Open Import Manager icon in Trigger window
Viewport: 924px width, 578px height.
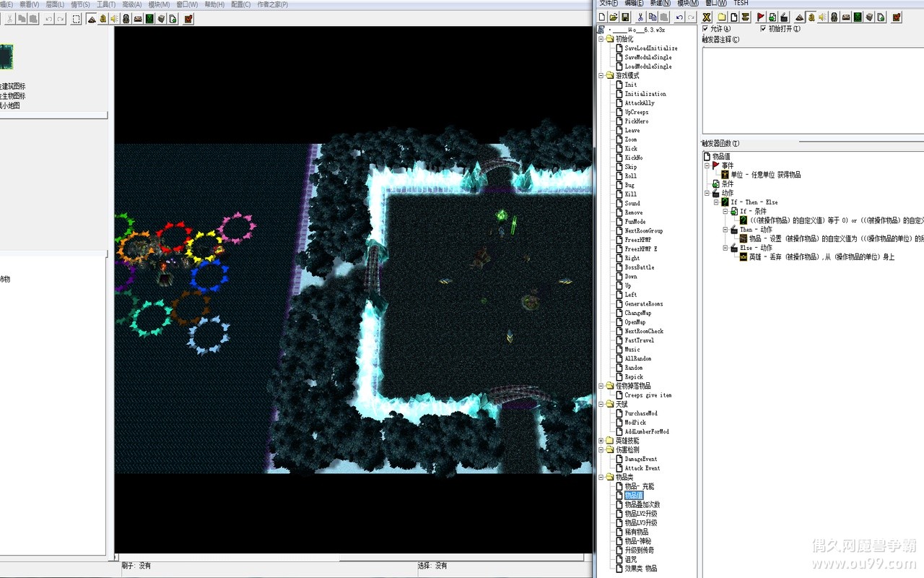point(881,17)
